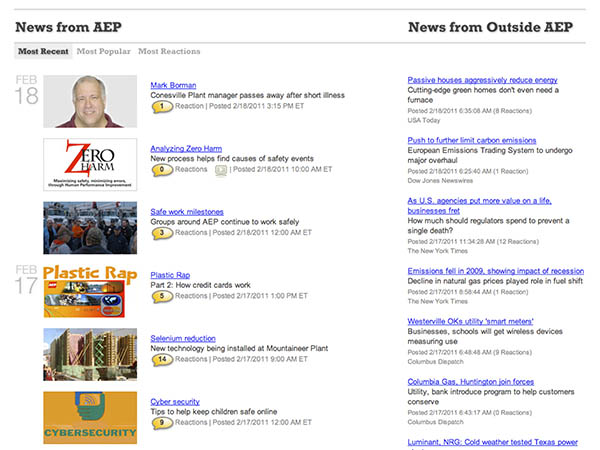Open 'Emissions fell in 2009' article link
This screenshot has height=450, width=600.
[496, 271]
